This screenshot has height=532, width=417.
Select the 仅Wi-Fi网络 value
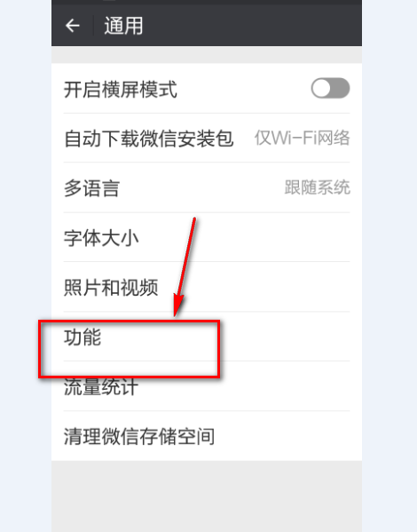point(302,138)
